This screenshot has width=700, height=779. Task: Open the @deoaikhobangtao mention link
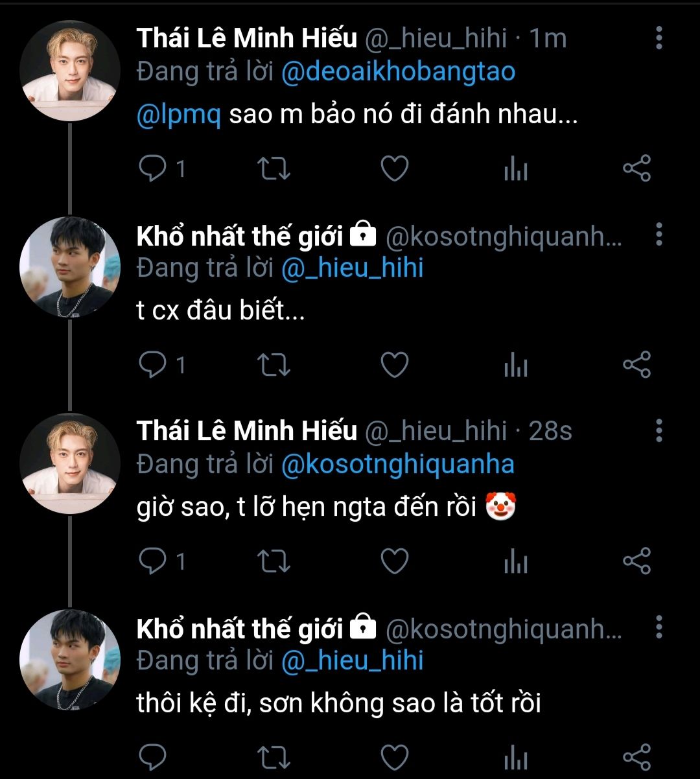coord(399,72)
